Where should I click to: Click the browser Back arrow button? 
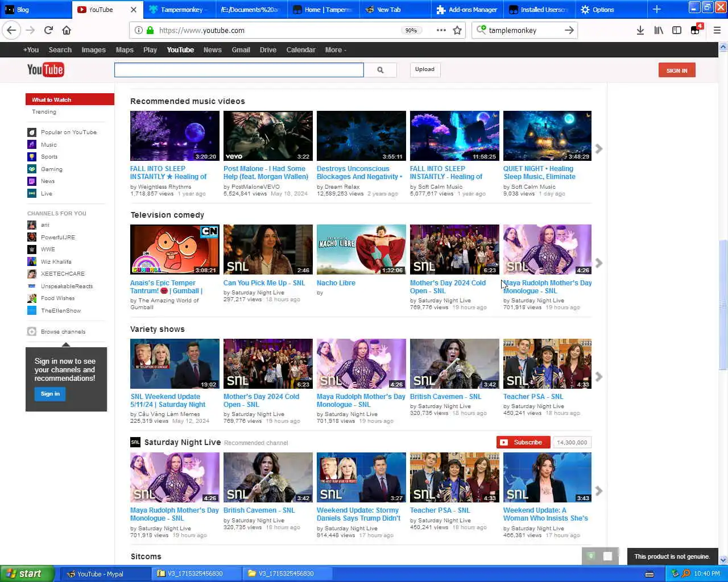[x=12, y=30]
